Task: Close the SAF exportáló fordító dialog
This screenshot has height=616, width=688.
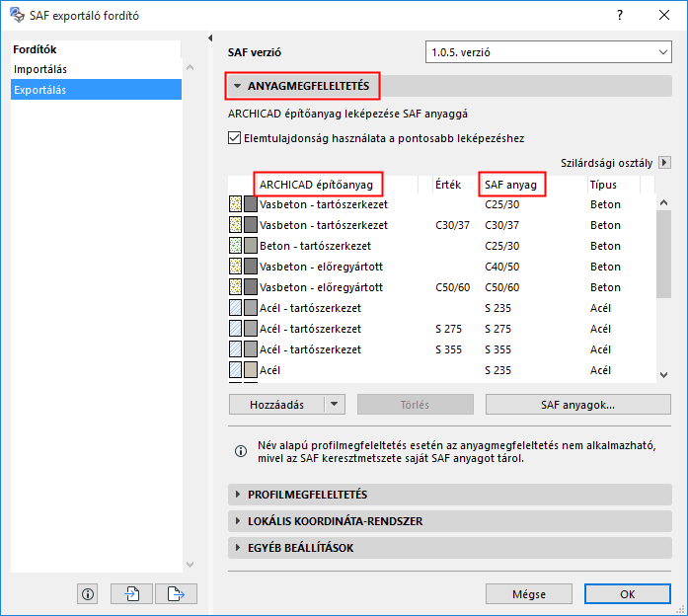Action: click(x=664, y=16)
